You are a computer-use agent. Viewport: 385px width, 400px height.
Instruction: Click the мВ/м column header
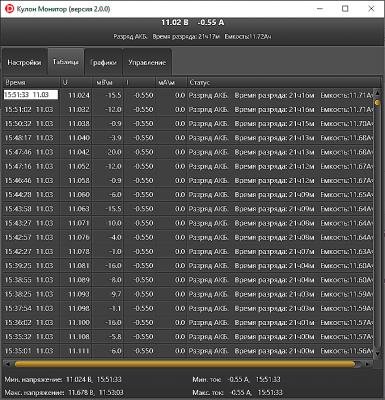tap(108, 82)
